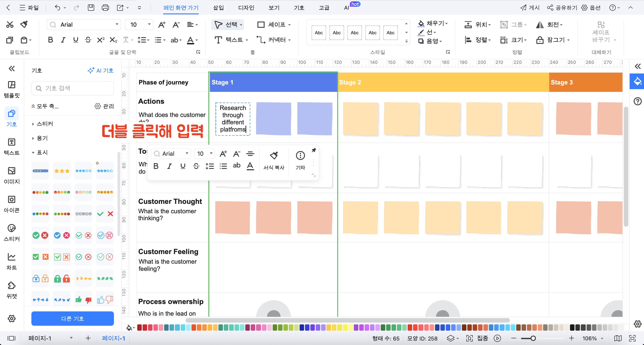Image resolution: width=644 pixels, height=345 pixels.
Task: Click the print icon in top toolbar
Action: pos(105,8)
